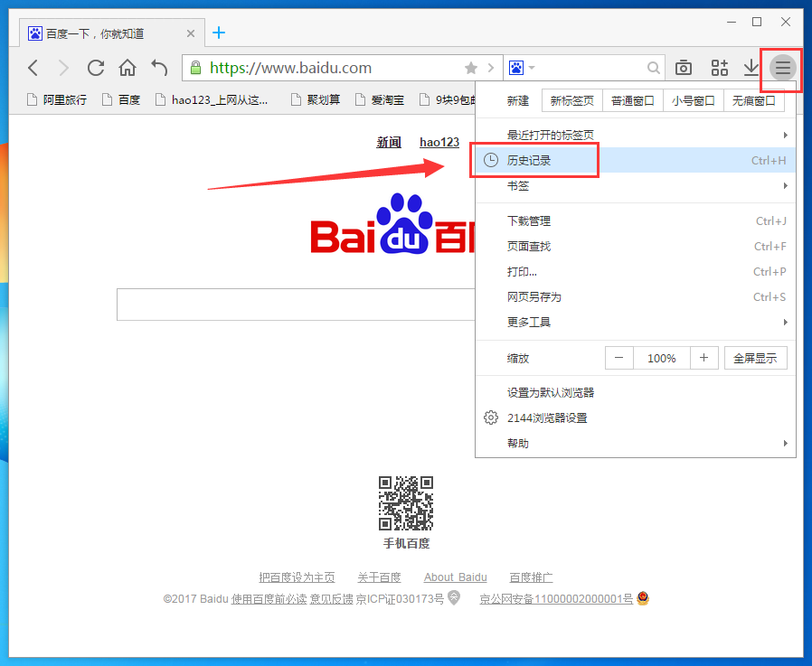Click the undo closed tab icon
Image resolution: width=812 pixels, height=666 pixels.
(159, 68)
